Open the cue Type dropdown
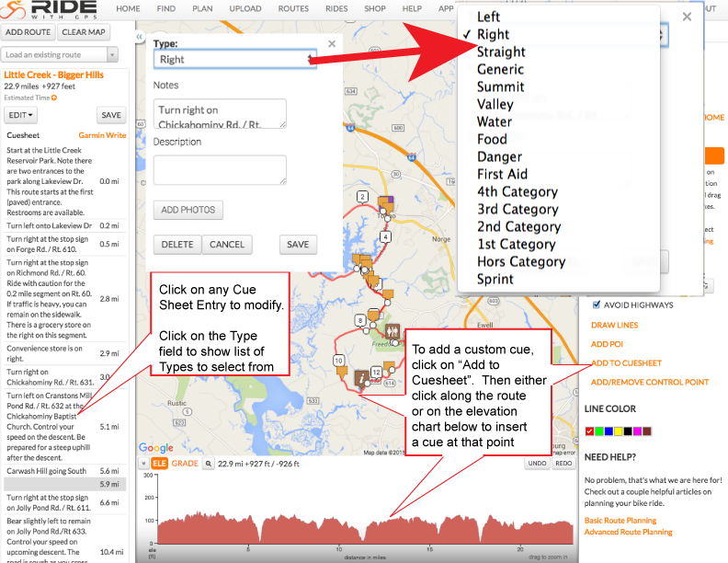 [234, 60]
